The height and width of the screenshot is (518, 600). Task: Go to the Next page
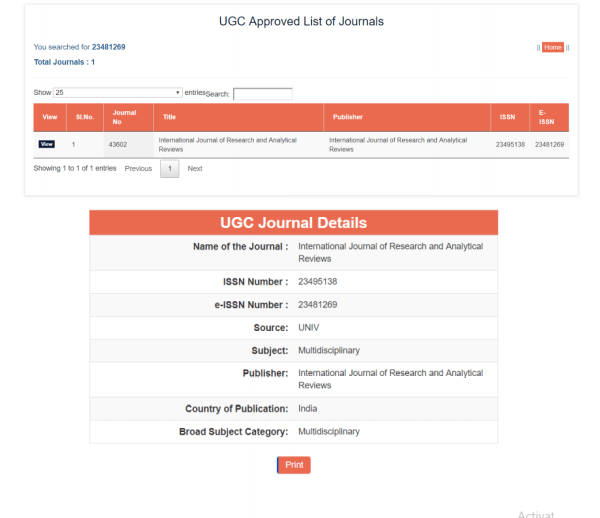(x=195, y=169)
